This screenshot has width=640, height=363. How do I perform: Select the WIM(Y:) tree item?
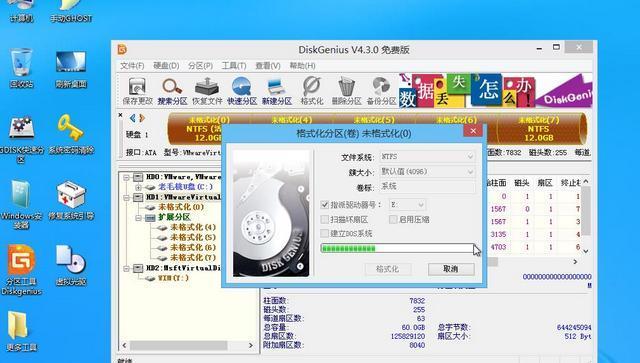pos(173,278)
